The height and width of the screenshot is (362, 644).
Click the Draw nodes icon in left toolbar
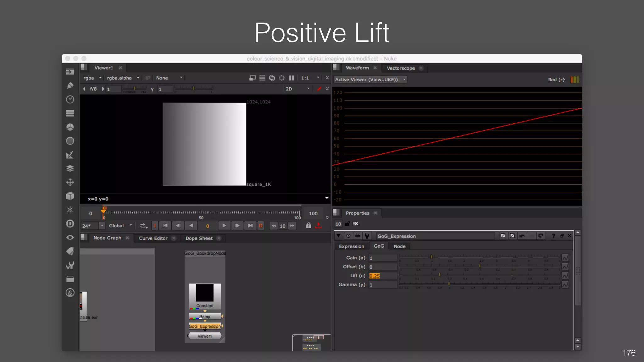[x=70, y=85]
